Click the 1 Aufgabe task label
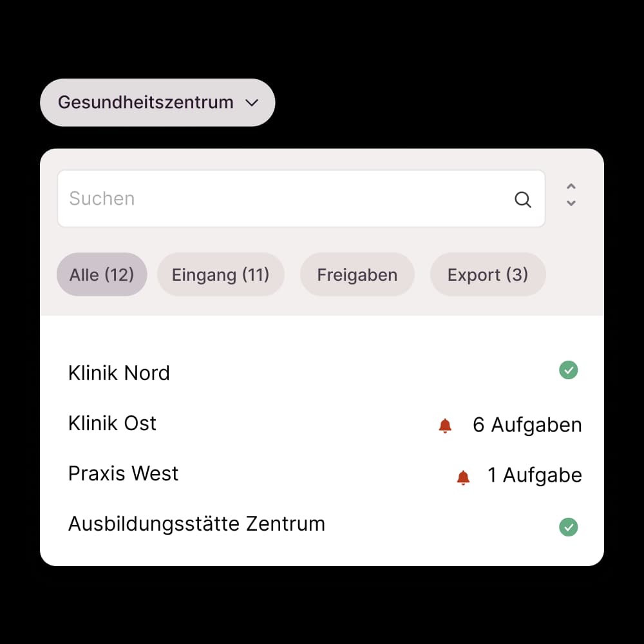The image size is (644, 644). 535,475
